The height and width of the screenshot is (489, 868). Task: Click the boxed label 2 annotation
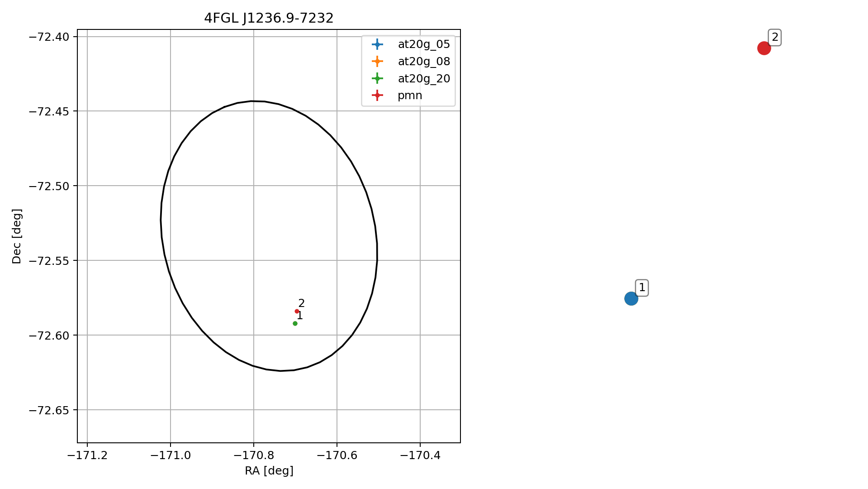point(775,38)
